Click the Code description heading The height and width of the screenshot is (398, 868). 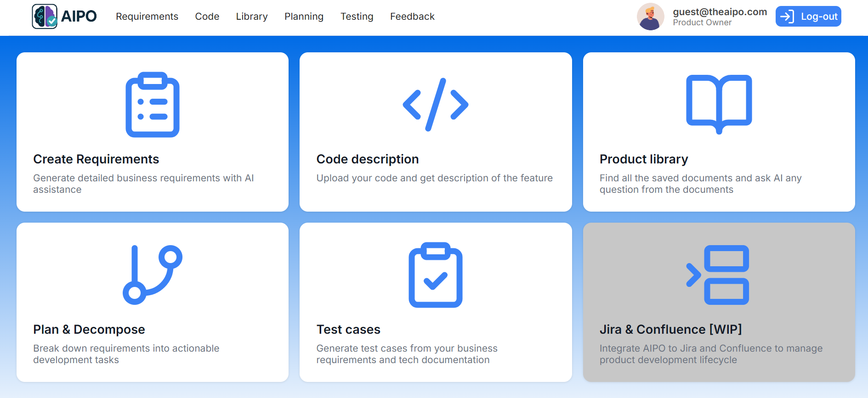pos(367,159)
